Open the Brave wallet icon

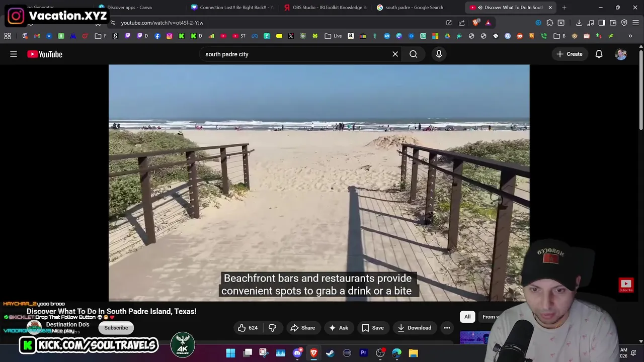[613, 23]
